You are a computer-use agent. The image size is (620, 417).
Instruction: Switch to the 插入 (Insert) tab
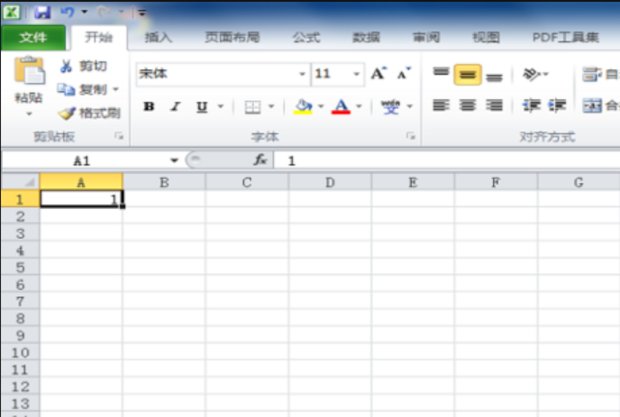pyautogui.click(x=159, y=38)
